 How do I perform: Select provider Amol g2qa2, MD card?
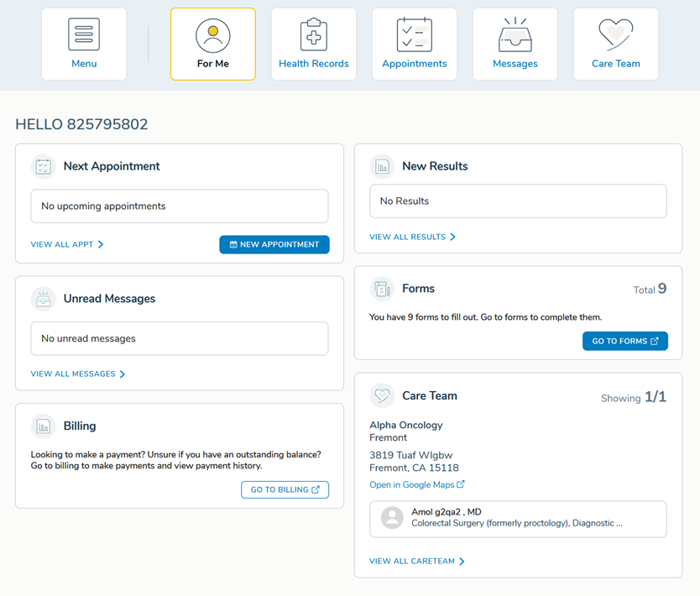(x=518, y=519)
